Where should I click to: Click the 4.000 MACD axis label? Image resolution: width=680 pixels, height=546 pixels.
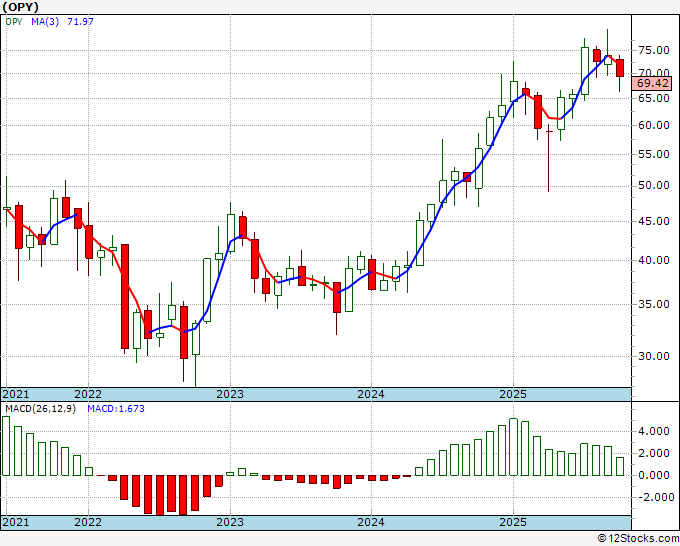(654, 432)
